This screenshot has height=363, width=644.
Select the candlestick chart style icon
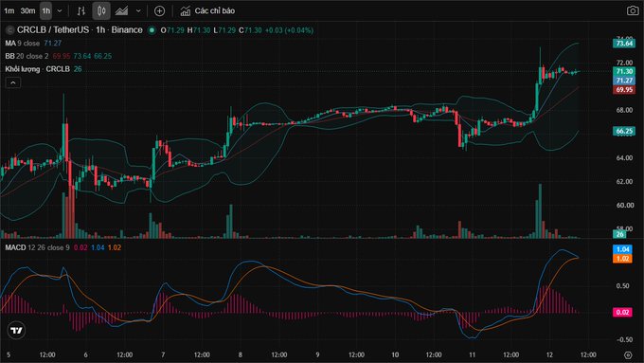click(101, 11)
